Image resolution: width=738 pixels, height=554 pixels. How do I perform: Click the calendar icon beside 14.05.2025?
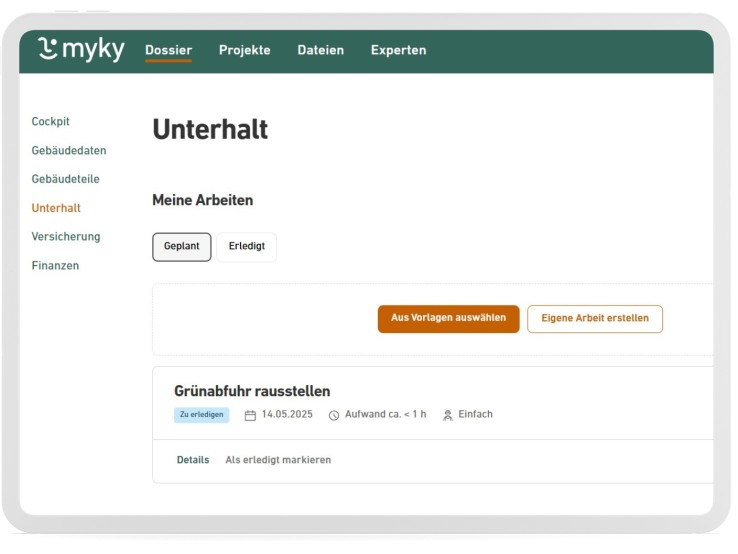click(x=250, y=415)
